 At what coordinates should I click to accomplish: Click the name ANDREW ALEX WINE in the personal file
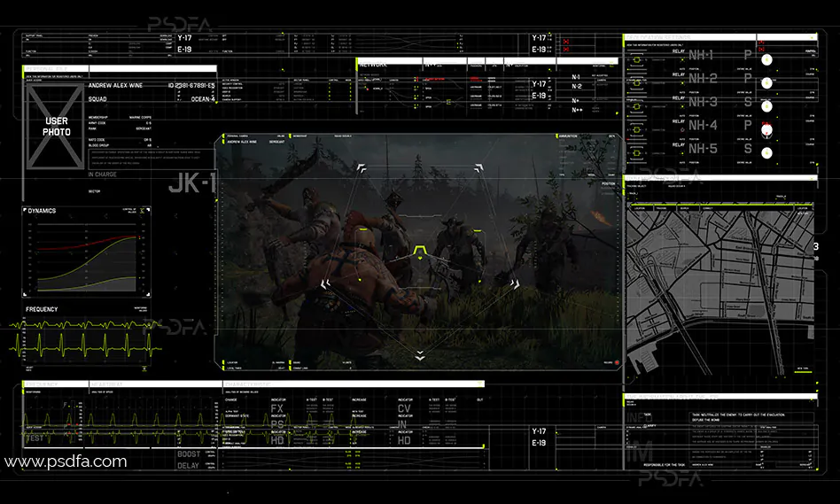click(115, 86)
